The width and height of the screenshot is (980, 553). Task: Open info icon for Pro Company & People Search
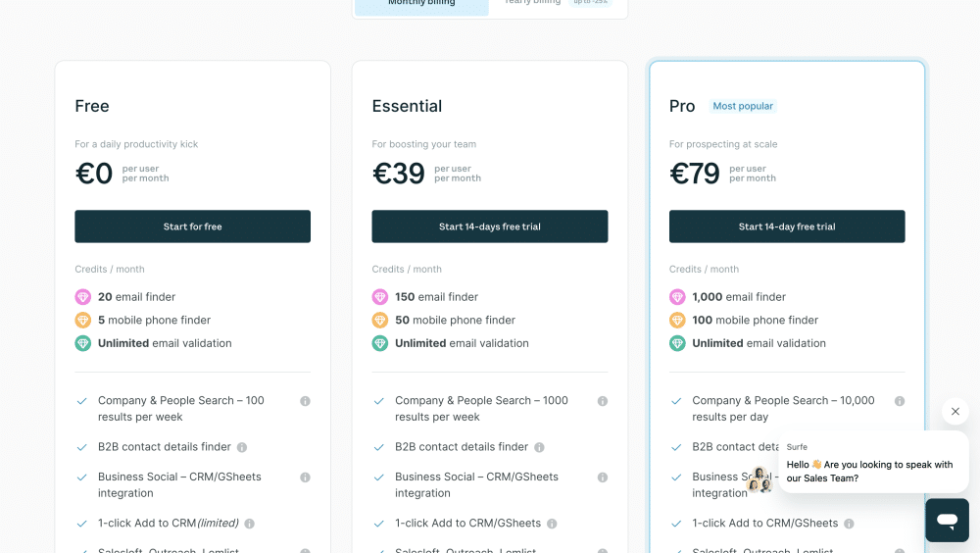pyautogui.click(x=900, y=401)
